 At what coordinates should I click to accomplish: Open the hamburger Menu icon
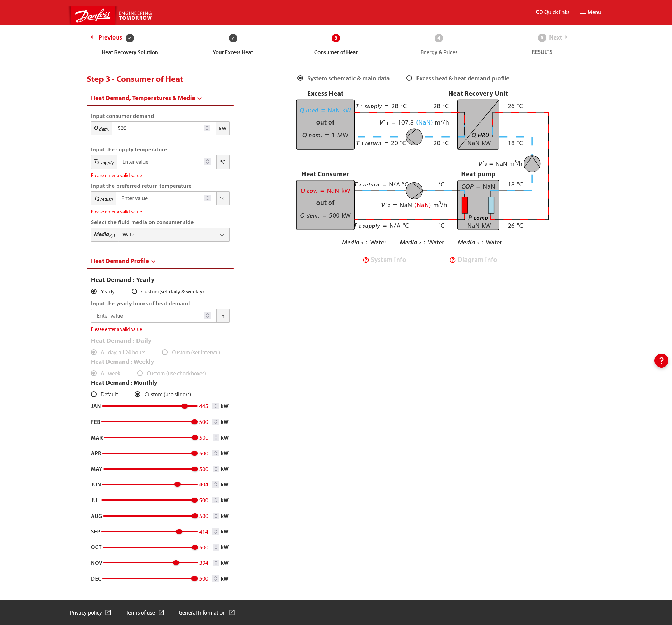tap(582, 12)
